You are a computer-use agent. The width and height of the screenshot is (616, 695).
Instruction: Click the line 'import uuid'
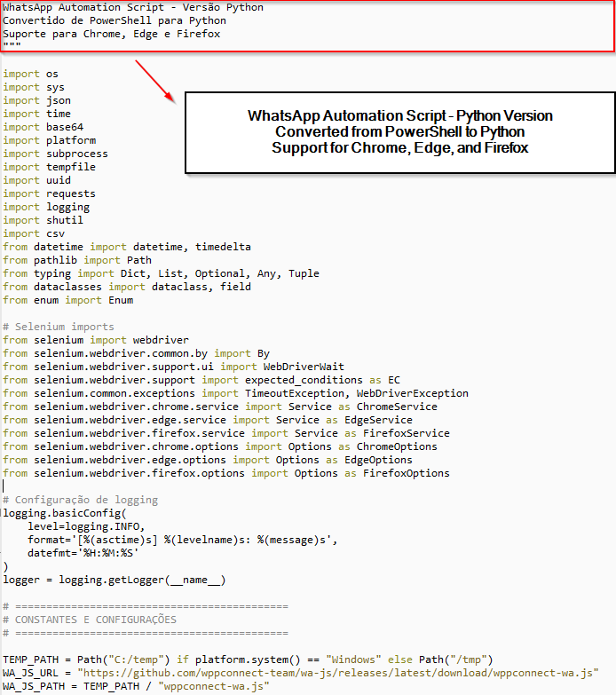click(36, 180)
